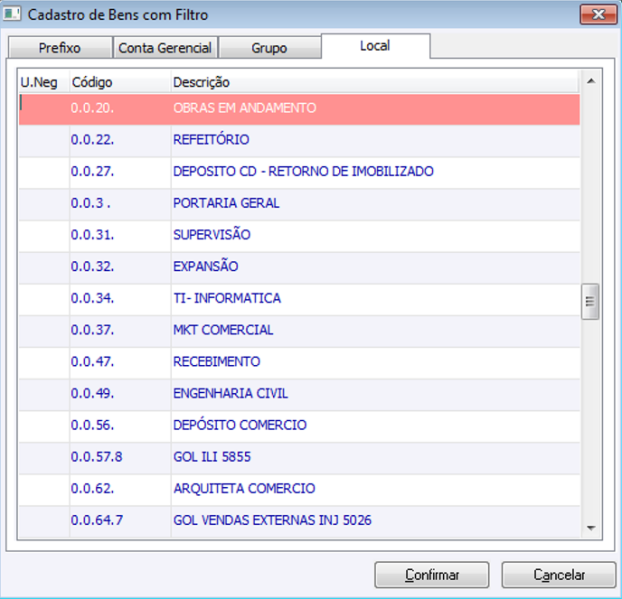
Task: Select the EXPANSÃO row
Action: tap(299, 267)
